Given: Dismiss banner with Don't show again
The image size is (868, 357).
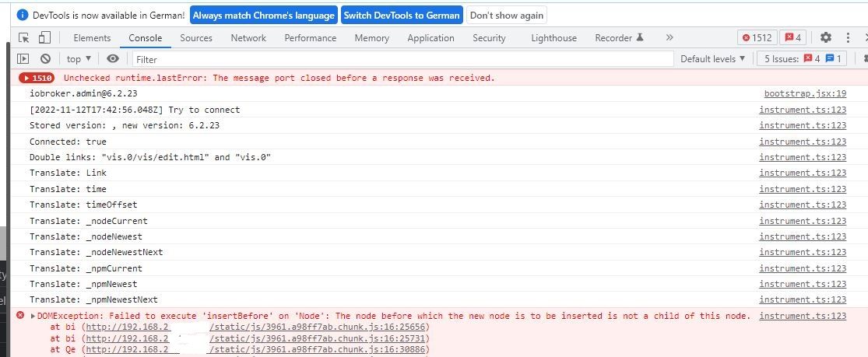Looking at the screenshot, I should [507, 15].
